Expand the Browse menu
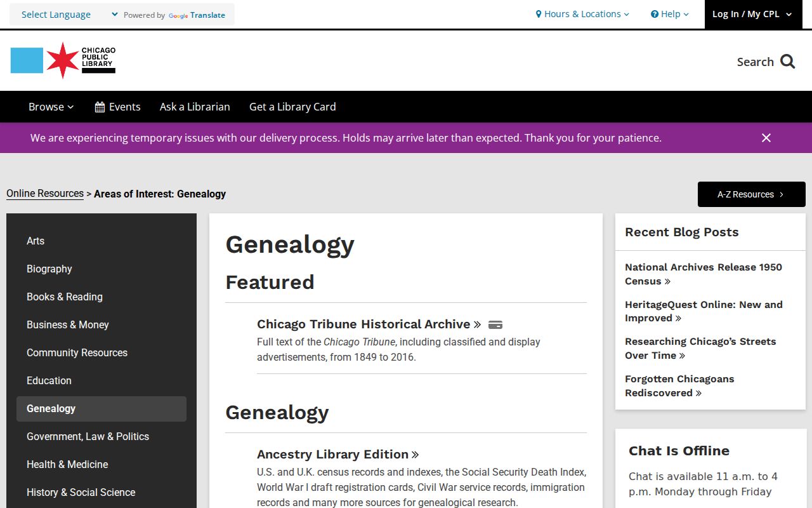The image size is (812, 508). point(51,107)
